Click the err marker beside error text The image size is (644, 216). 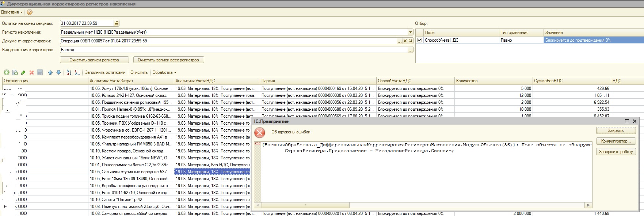point(257,144)
